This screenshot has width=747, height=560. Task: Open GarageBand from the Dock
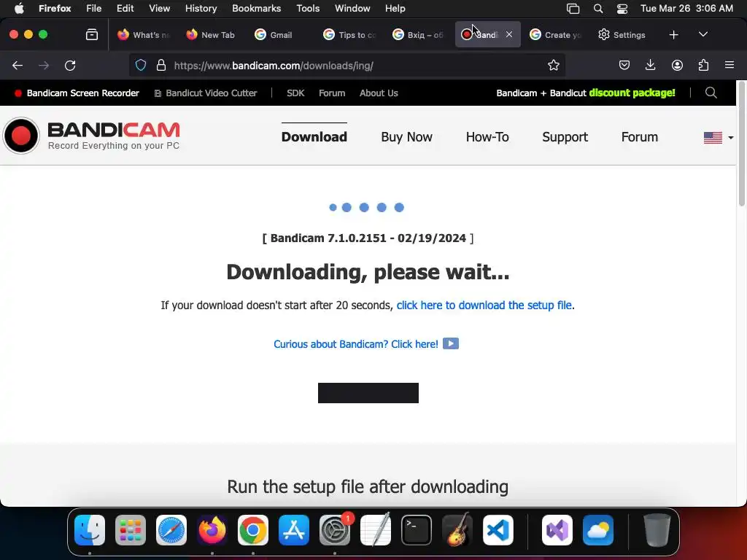[x=457, y=530]
